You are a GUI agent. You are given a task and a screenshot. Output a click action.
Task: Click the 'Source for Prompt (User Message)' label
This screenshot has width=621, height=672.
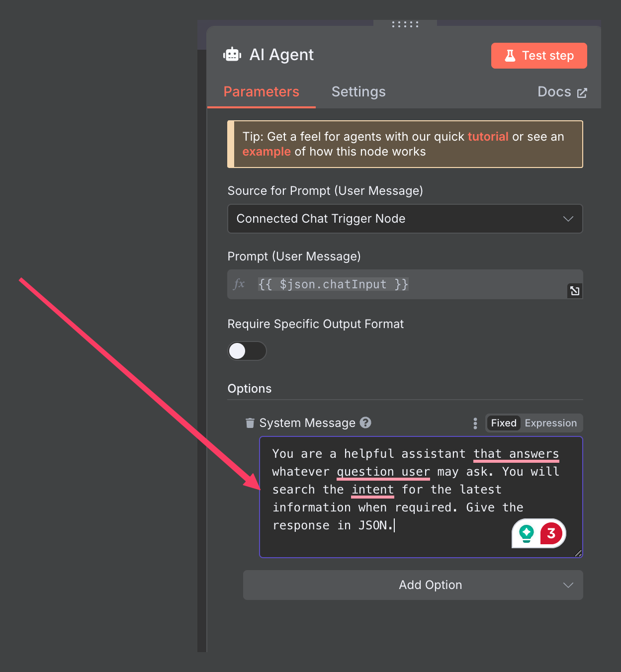click(325, 191)
